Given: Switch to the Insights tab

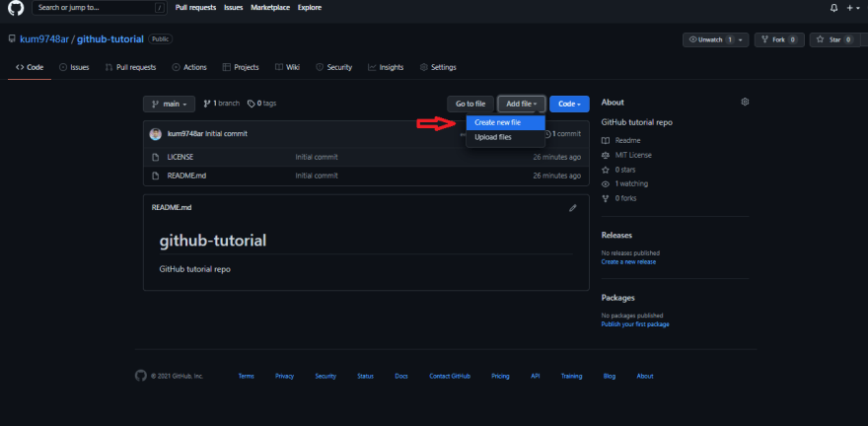Looking at the screenshot, I should 386,67.
